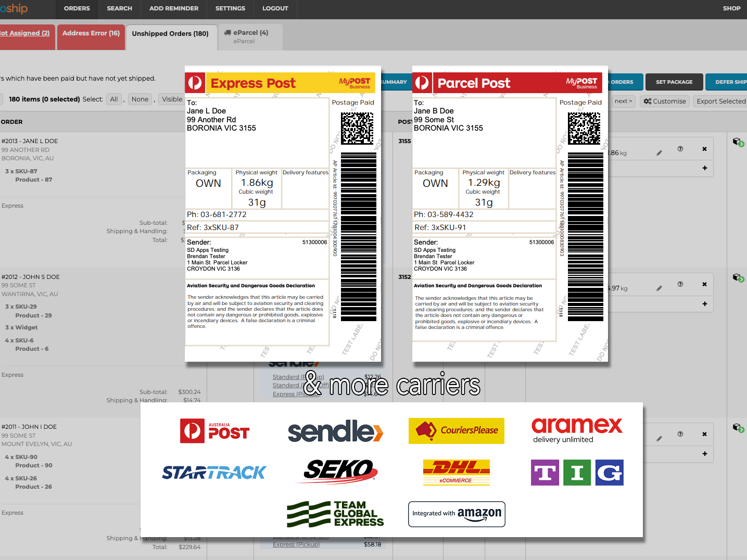Switch to Address Error (16) tab

pyautogui.click(x=91, y=37)
